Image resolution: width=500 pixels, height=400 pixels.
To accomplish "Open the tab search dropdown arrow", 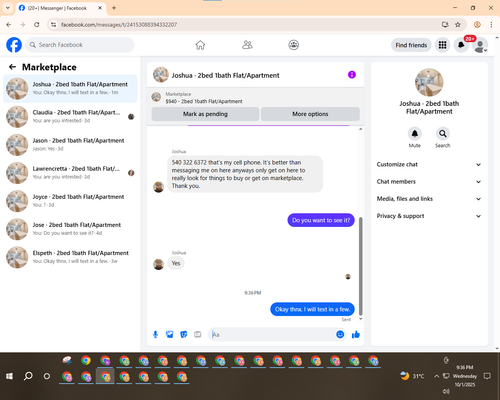I will coord(8,8).
